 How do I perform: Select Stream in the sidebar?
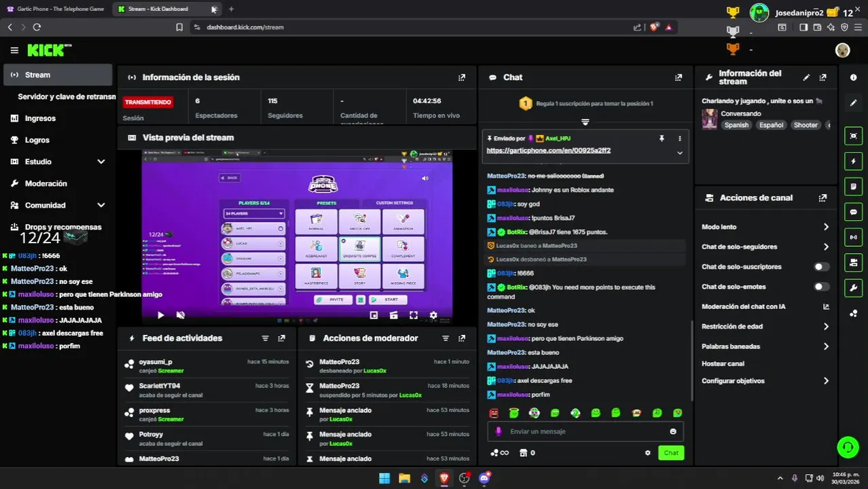tap(58, 75)
